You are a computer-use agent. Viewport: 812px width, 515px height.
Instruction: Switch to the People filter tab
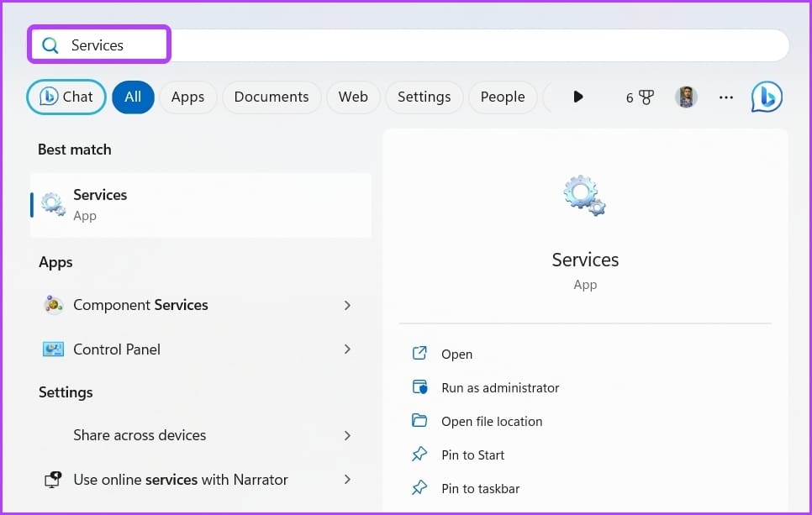[x=503, y=97]
